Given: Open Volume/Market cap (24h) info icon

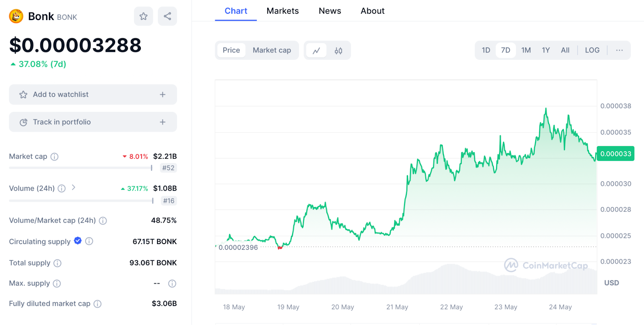Looking at the screenshot, I should click(103, 221).
